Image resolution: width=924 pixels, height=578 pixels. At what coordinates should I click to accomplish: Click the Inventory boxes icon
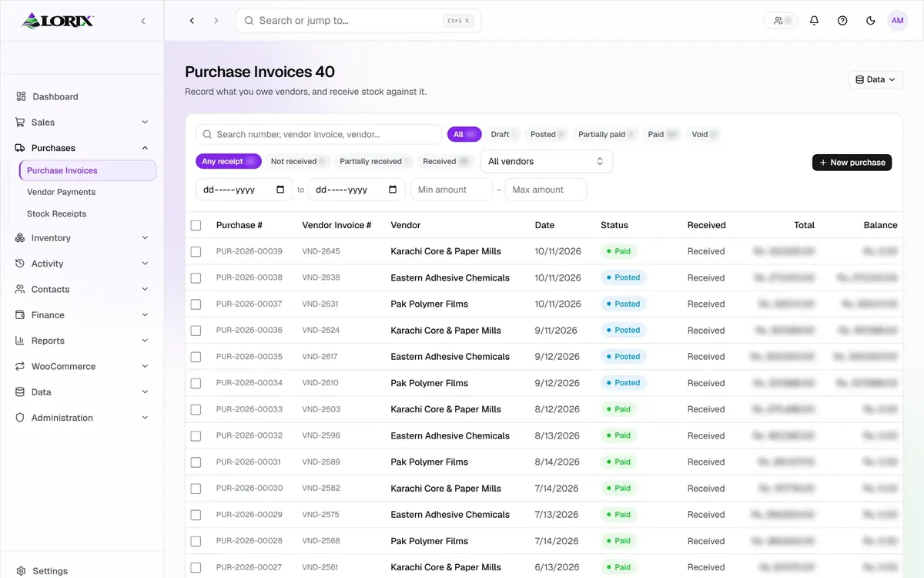click(x=20, y=238)
